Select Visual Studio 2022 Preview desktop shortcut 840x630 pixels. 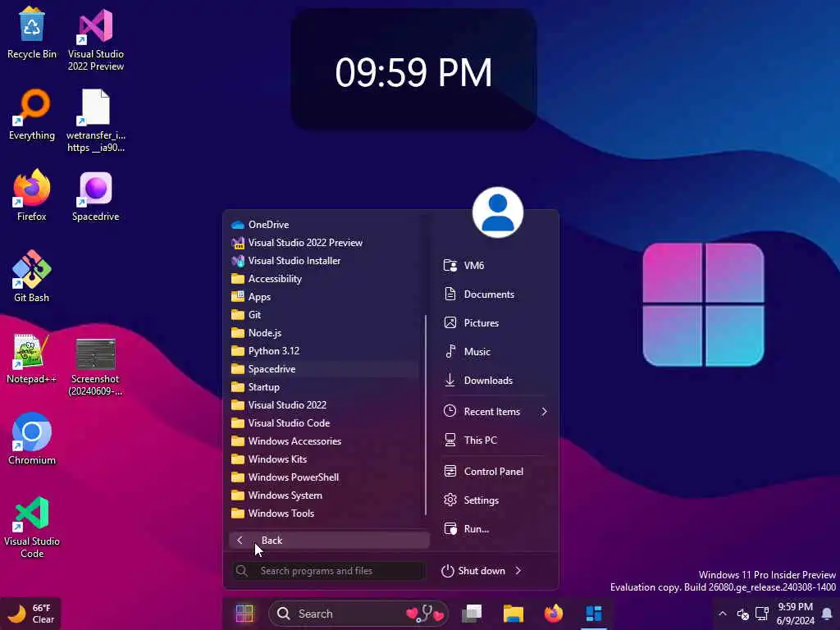96,39
